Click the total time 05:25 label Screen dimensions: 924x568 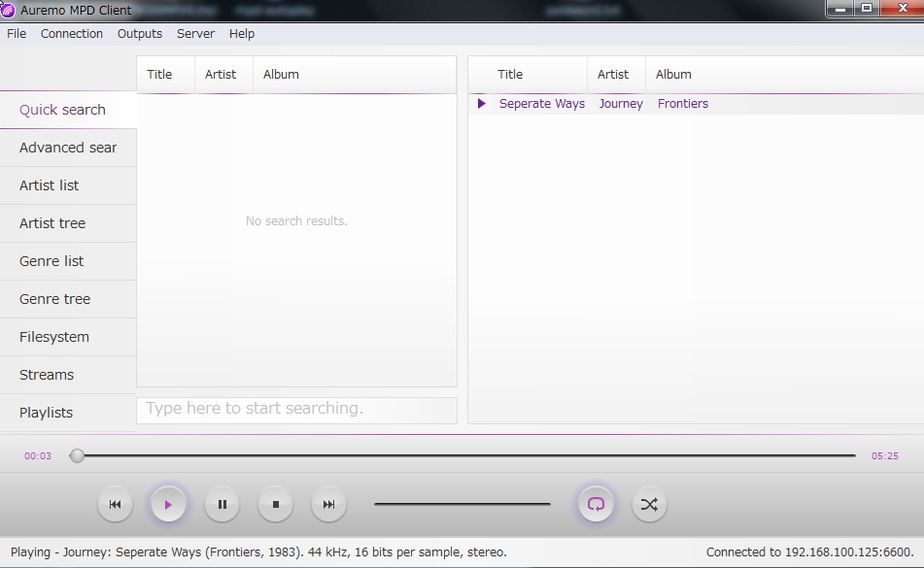(x=885, y=456)
